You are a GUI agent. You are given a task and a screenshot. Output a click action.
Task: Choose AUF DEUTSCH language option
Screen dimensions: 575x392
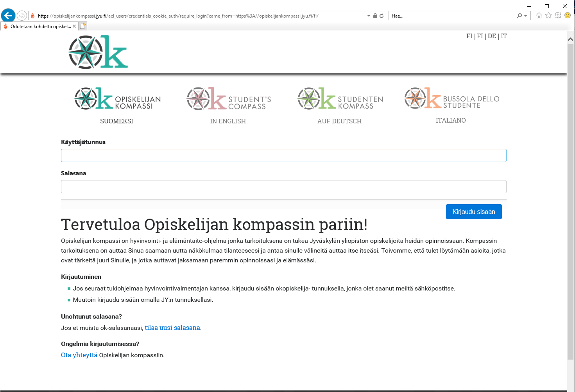(x=339, y=121)
